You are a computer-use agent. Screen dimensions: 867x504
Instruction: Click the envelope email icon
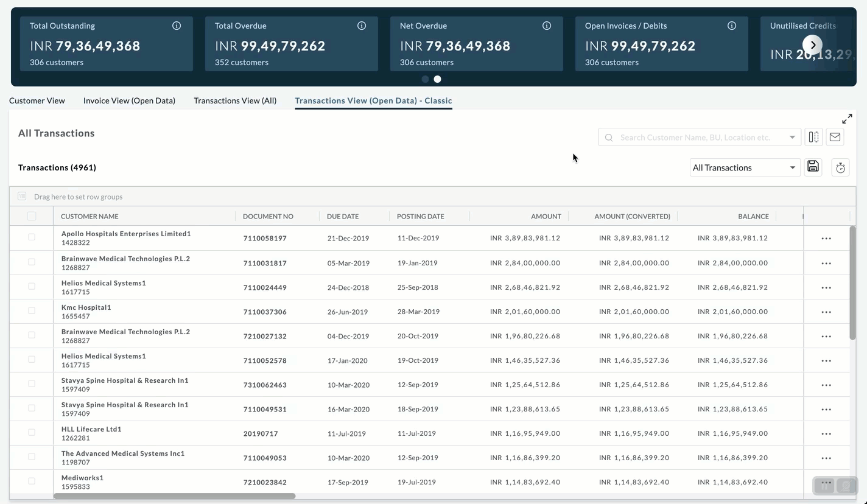pyautogui.click(x=835, y=137)
